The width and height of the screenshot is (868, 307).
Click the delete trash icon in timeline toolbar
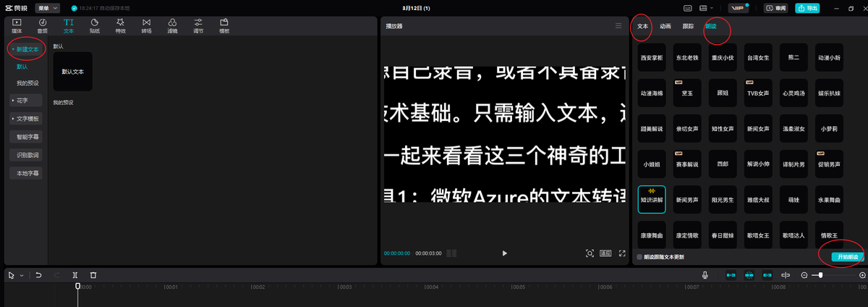click(93, 275)
